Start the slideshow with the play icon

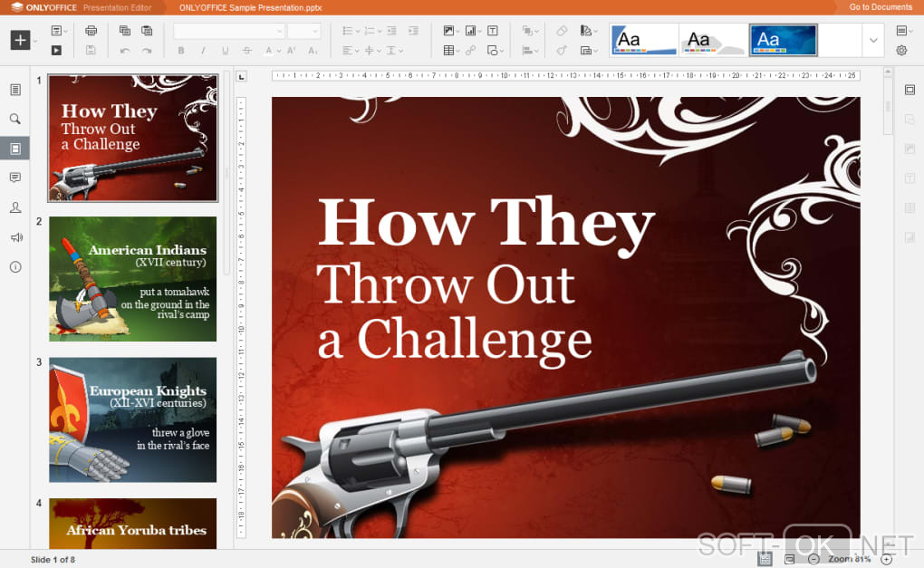click(56, 51)
